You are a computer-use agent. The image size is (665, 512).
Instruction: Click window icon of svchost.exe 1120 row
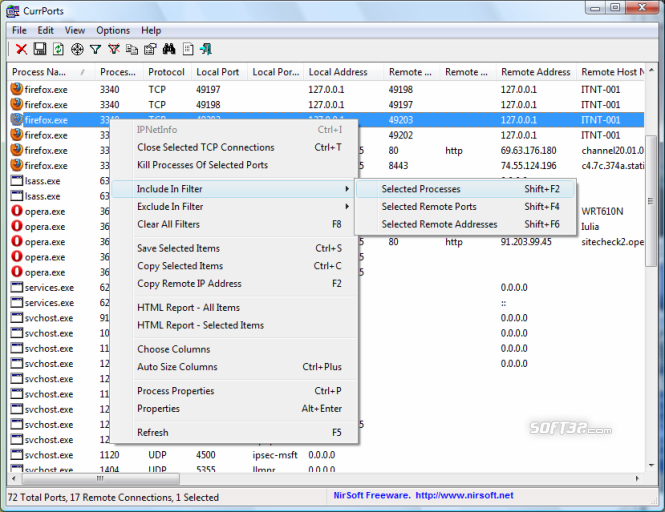click(x=17, y=455)
